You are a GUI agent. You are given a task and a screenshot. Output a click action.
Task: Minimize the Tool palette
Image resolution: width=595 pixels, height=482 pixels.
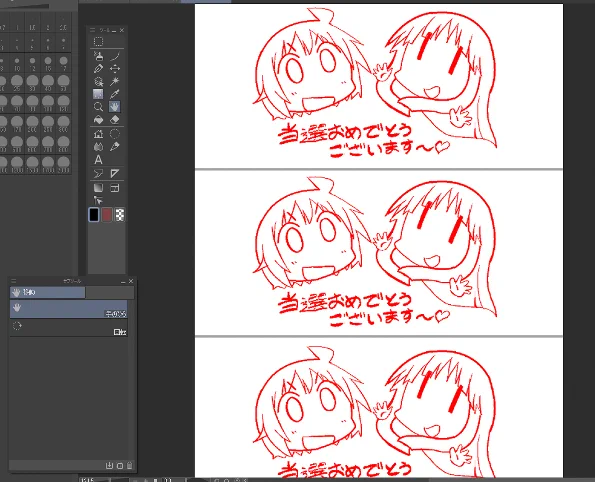point(114,30)
